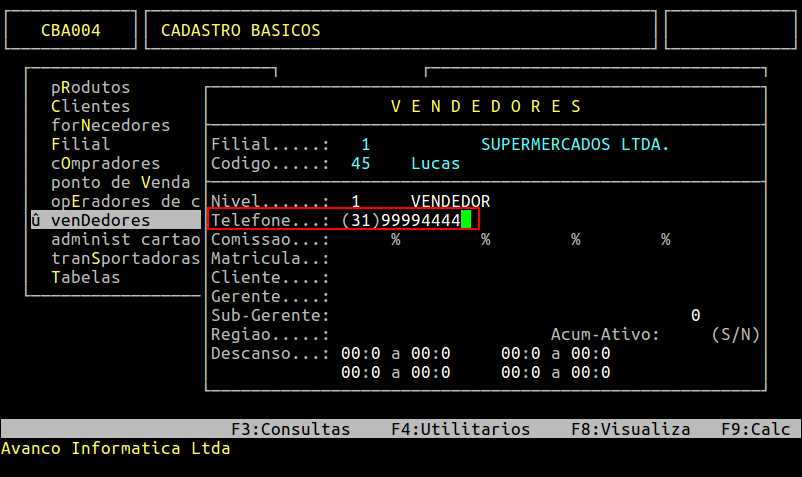Open tranSportadoras from the menu
This screenshot has width=802, height=477.
point(125,258)
